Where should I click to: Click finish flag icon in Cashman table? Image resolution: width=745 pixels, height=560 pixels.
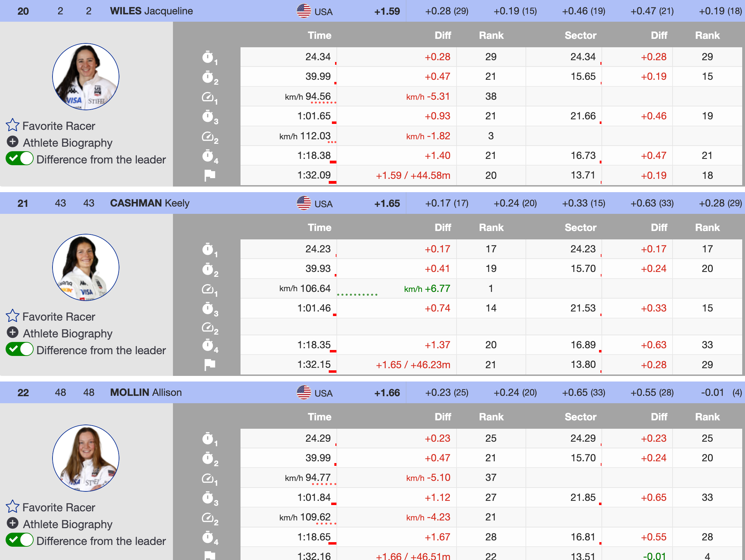(x=209, y=365)
